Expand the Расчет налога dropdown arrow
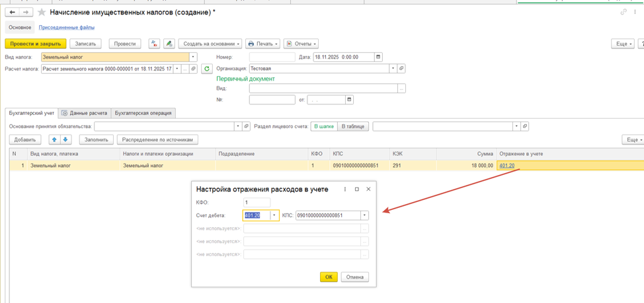This screenshot has height=303, width=644. [x=177, y=69]
